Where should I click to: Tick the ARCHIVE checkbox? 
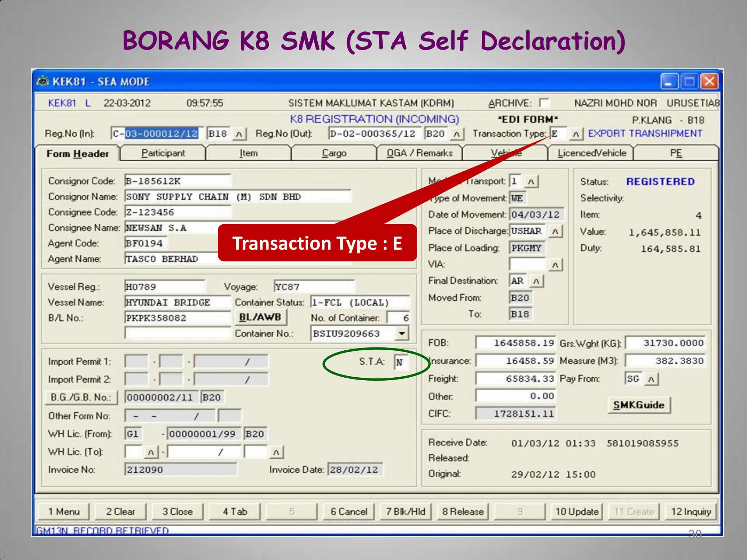tap(544, 103)
